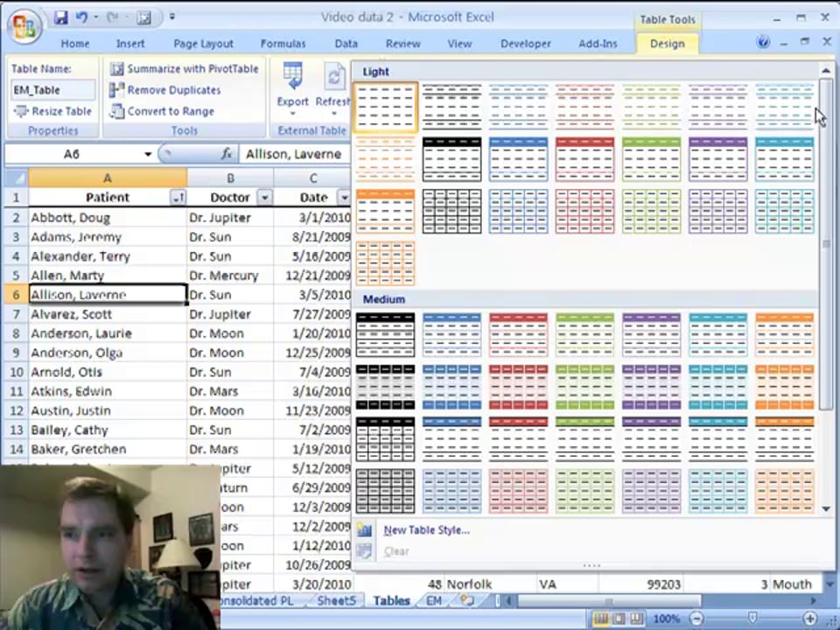This screenshot has height=630, width=840.
Task: Switch to the Sheet5 sheet tab
Action: point(336,600)
